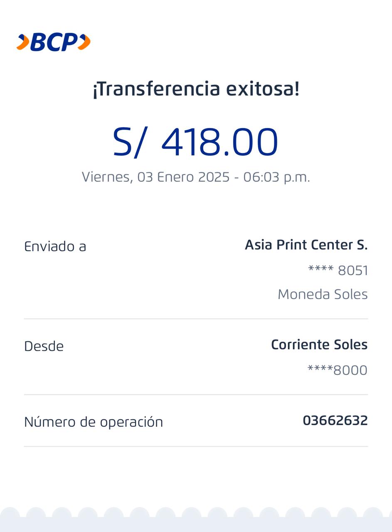The height and width of the screenshot is (532, 392).
Task: Click the recipient account ending 8051
Action: coord(338,271)
